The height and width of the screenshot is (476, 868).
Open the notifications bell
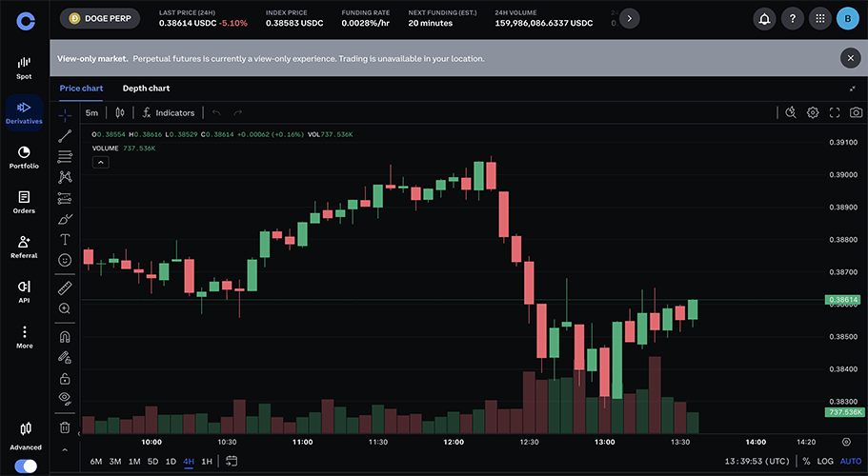click(764, 18)
